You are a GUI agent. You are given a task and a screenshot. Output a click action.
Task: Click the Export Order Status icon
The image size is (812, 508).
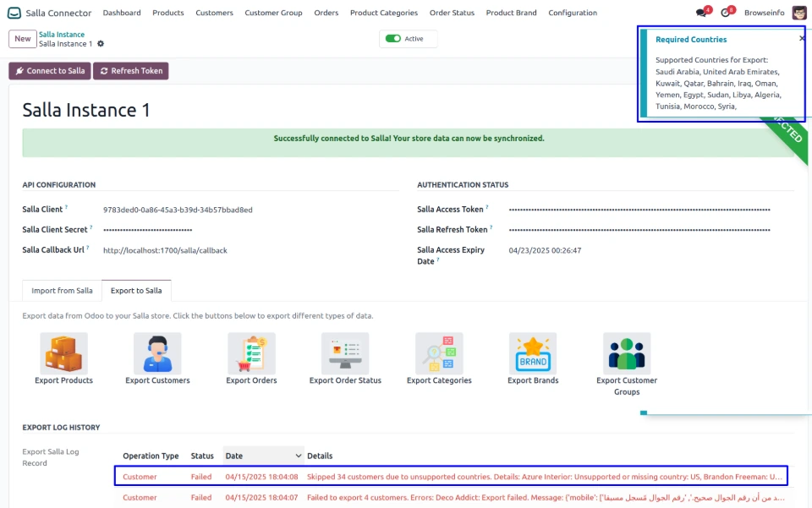(345, 353)
